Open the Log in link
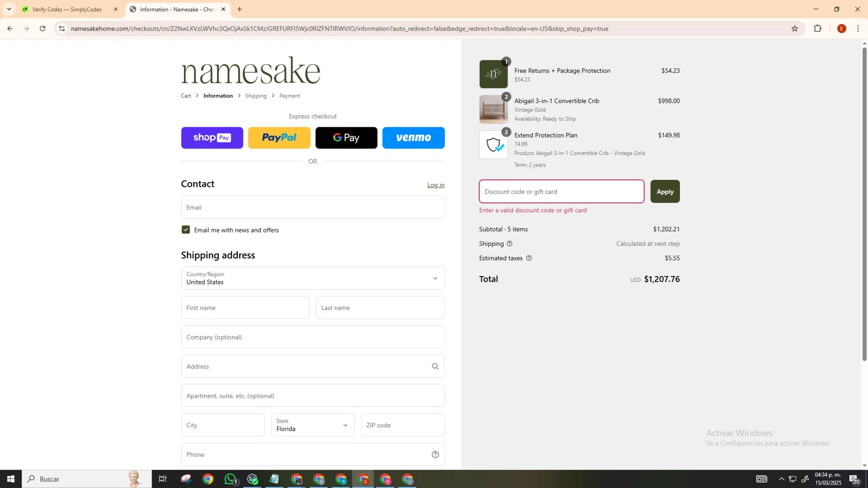Screen dimensions: 868x488 (436, 185)
